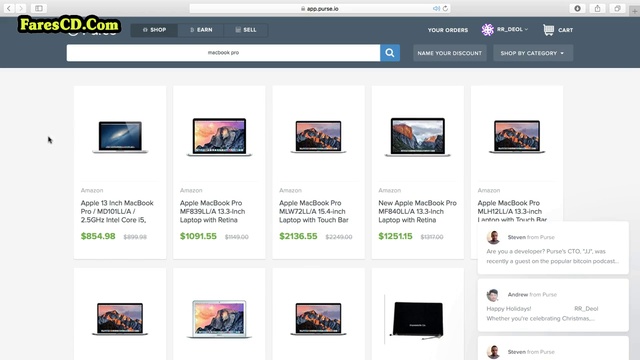Switch to the SHOP tab
The image size is (640, 360).
click(154, 30)
